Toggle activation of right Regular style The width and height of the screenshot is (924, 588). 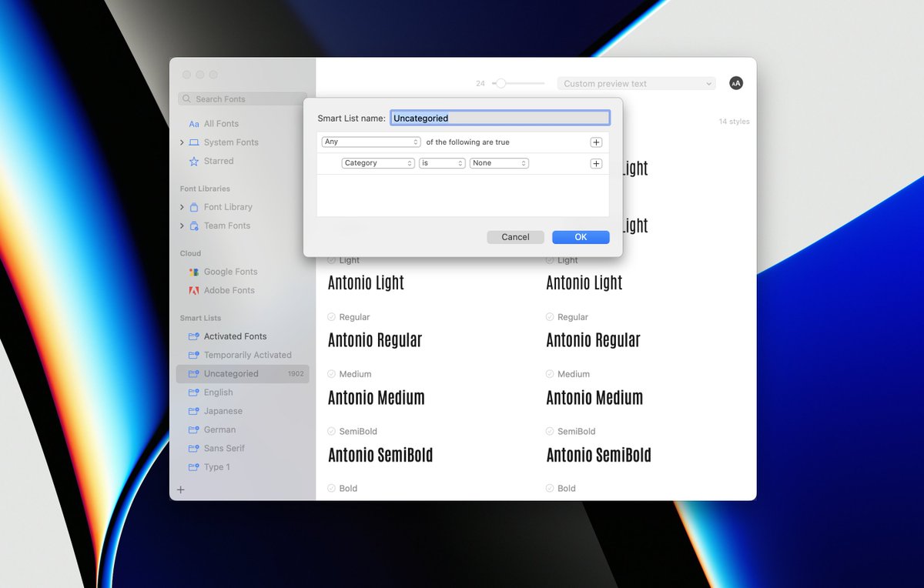(550, 317)
